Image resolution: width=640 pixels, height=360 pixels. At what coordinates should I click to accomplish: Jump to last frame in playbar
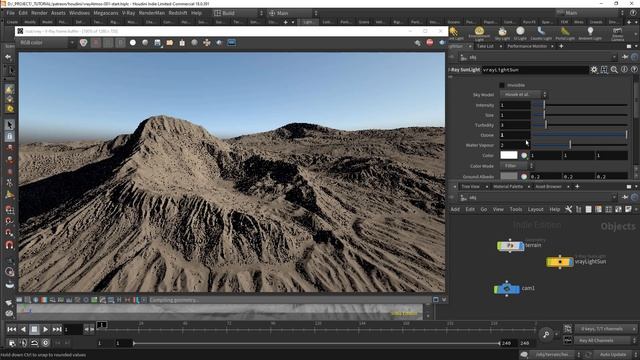click(x=57, y=329)
